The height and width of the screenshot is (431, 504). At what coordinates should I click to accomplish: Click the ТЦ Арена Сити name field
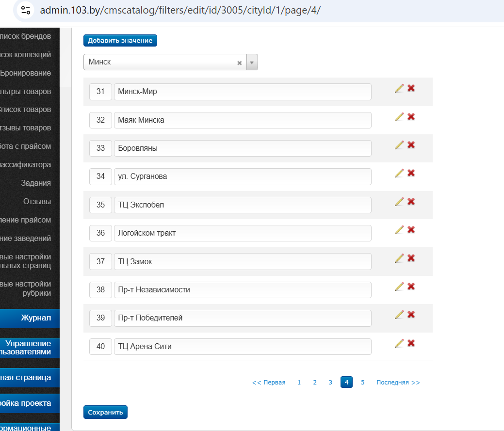pyautogui.click(x=243, y=346)
